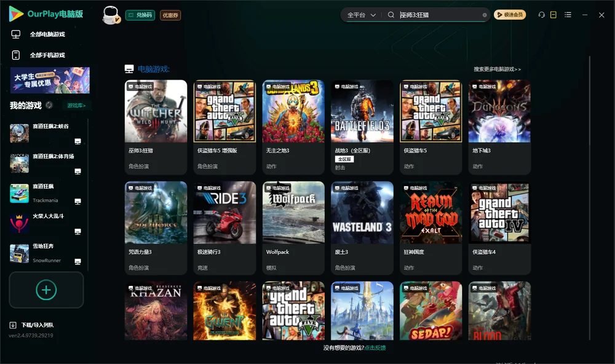Open the user avatar profile icon
The height and width of the screenshot is (364, 615).
tap(111, 15)
